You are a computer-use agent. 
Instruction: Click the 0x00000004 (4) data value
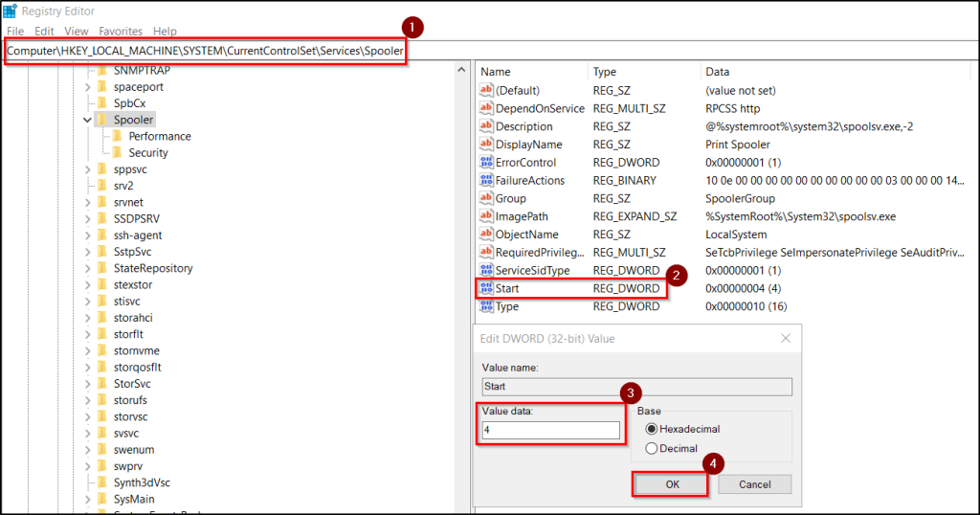[x=743, y=288]
